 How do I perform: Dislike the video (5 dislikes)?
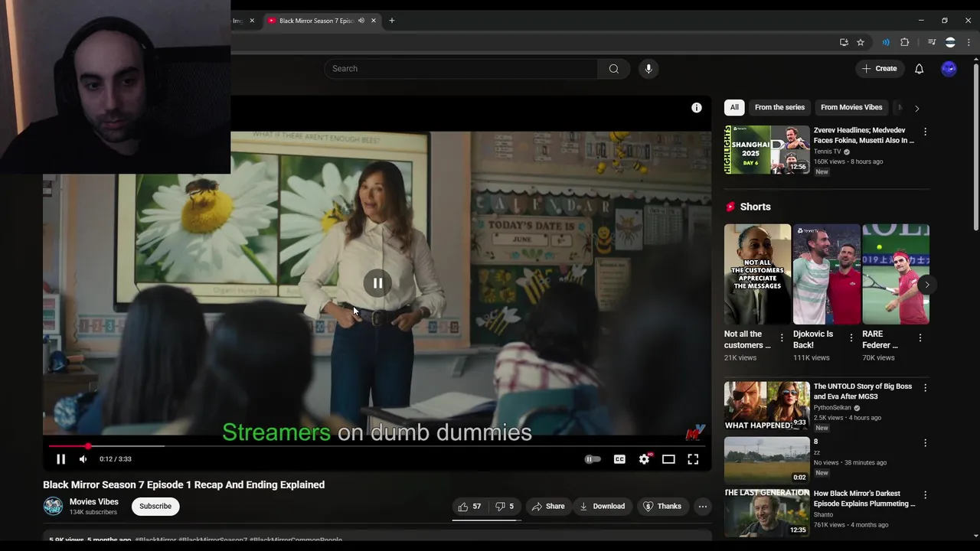click(505, 507)
